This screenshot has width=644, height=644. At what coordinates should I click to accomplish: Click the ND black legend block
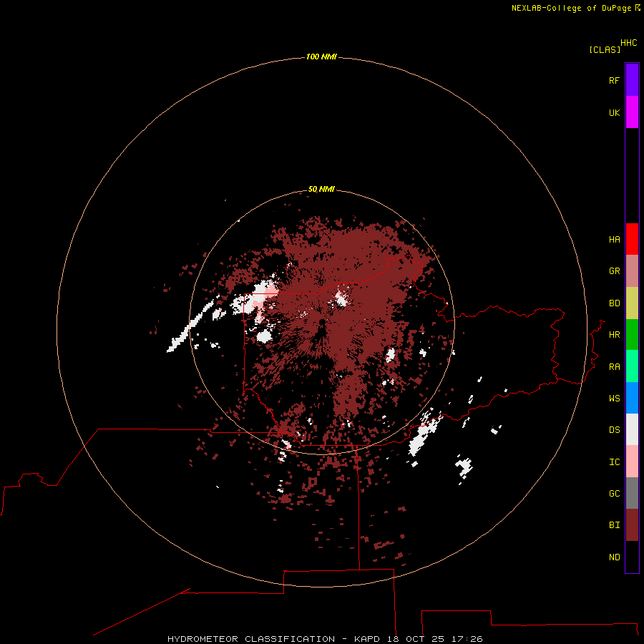(632, 557)
